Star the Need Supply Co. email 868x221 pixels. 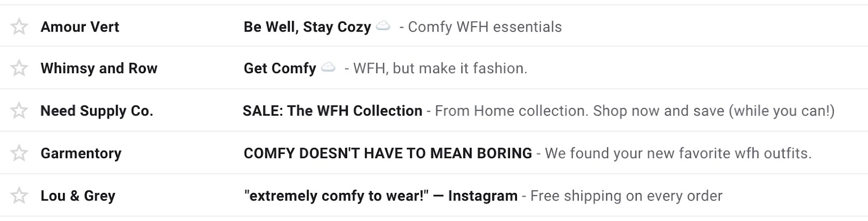[x=19, y=110]
